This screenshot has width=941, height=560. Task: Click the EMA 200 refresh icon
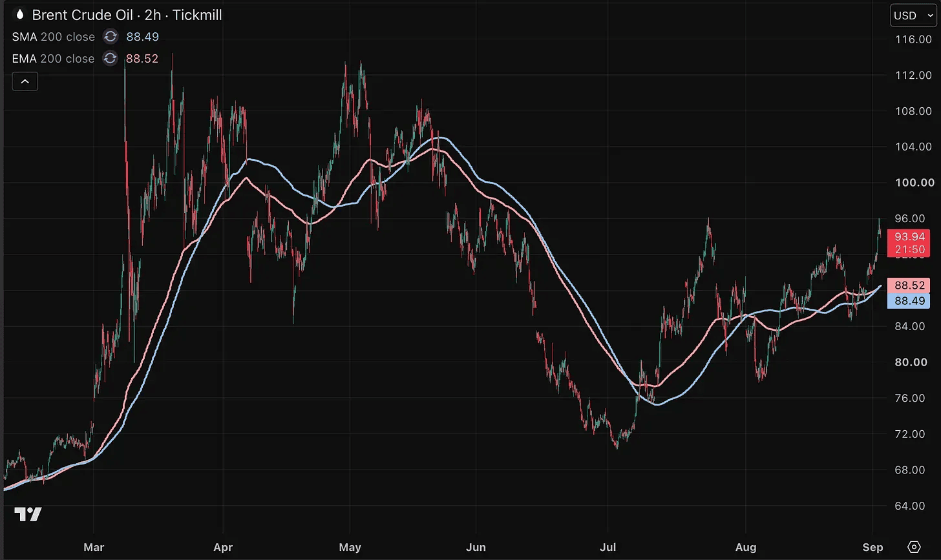(110, 59)
